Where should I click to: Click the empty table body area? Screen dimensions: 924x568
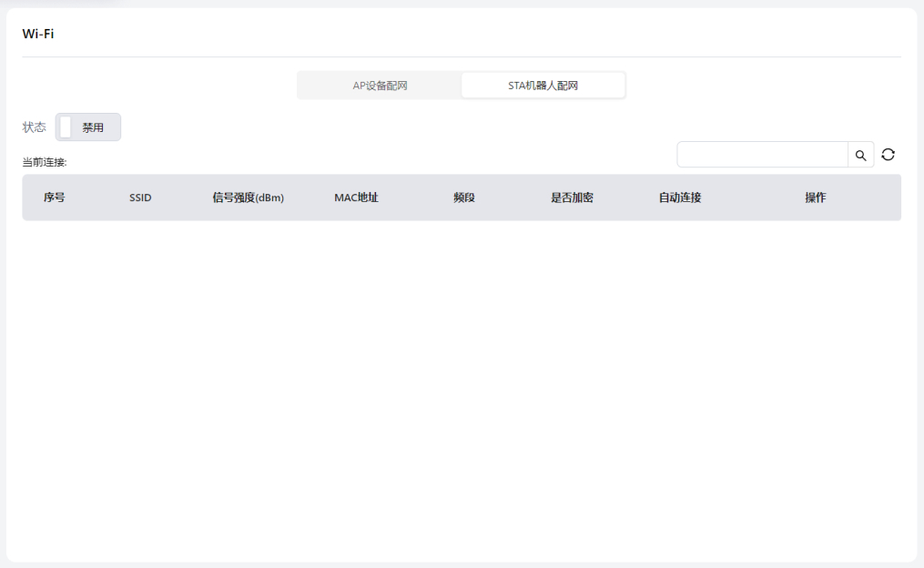[462, 382]
